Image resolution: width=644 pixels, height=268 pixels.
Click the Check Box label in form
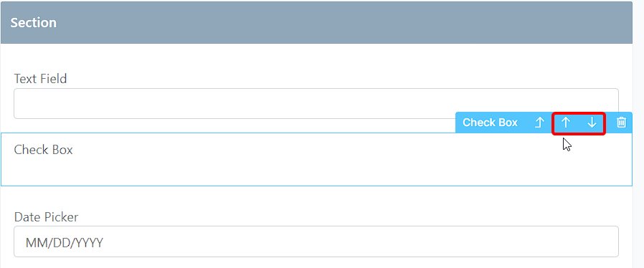pyautogui.click(x=43, y=150)
